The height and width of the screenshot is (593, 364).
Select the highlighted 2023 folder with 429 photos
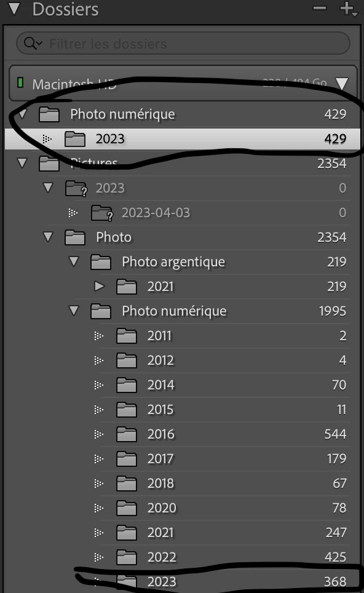point(182,139)
